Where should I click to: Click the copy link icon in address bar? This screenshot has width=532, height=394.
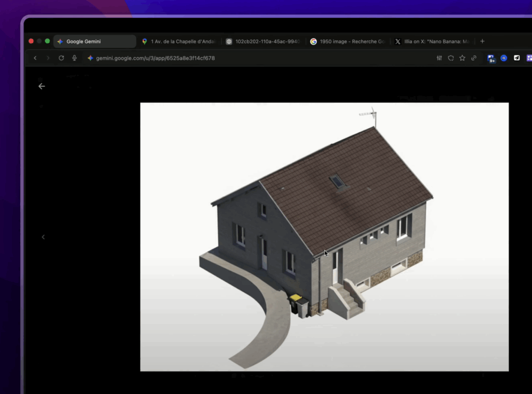(x=474, y=58)
